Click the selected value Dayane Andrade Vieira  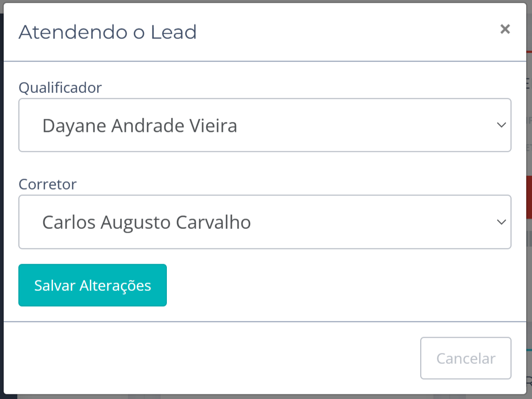pos(140,126)
